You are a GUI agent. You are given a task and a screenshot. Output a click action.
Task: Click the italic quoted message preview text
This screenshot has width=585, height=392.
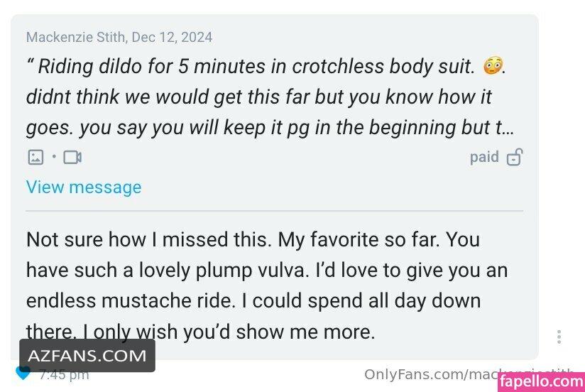[x=270, y=97]
